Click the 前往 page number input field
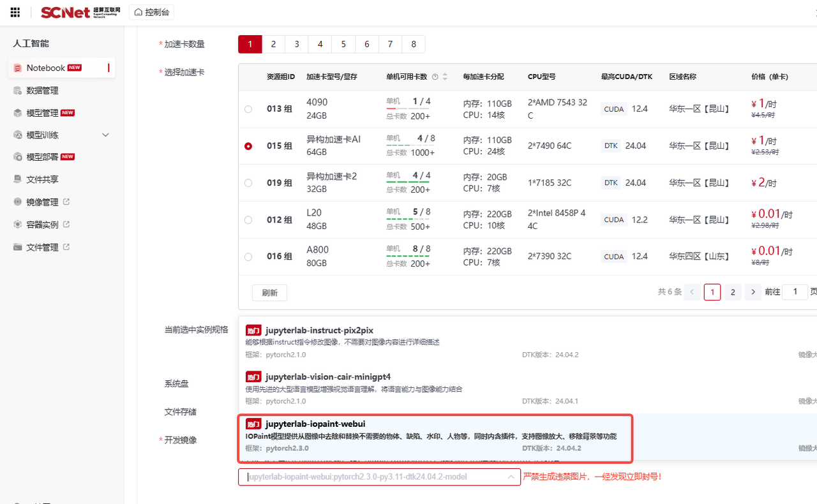This screenshot has width=817, height=504. (x=795, y=292)
